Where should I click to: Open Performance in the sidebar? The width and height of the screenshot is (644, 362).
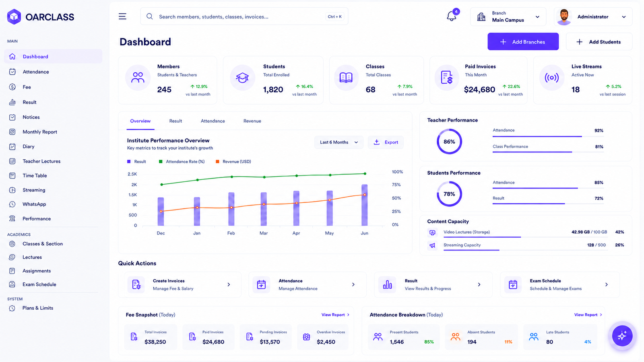(53, 219)
